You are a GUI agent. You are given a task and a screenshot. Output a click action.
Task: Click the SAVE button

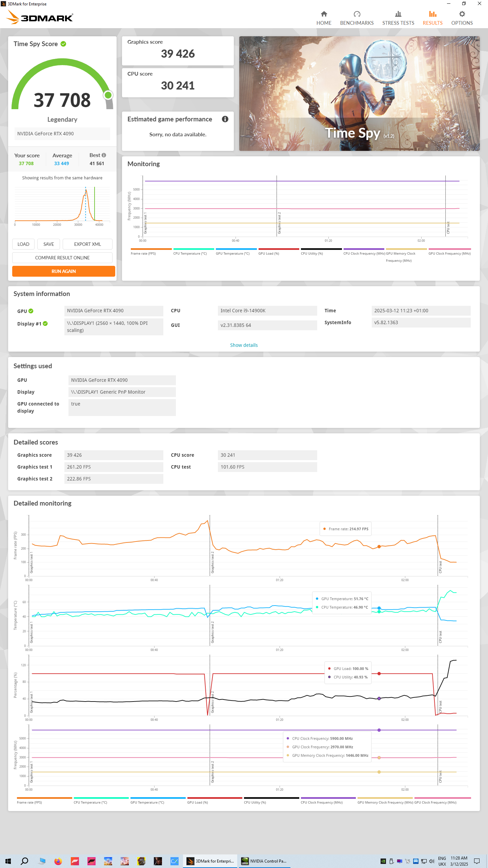pyautogui.click(x=48, y=244)
